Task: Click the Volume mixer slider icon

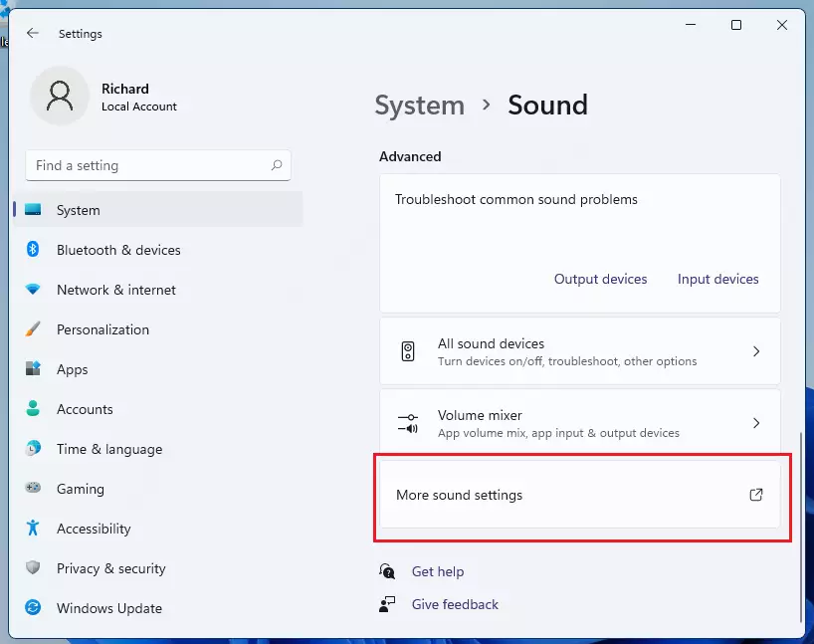Action: coord(408,423)
